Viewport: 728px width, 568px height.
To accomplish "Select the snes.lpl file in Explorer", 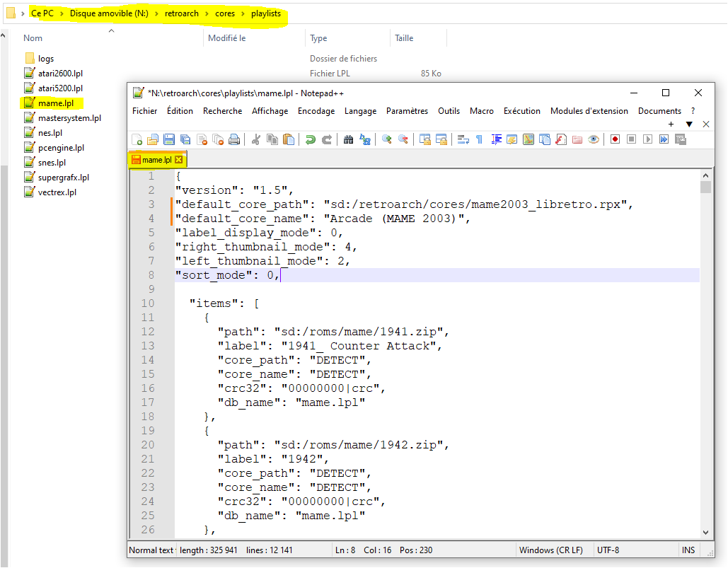I will [x=52, y=163].
